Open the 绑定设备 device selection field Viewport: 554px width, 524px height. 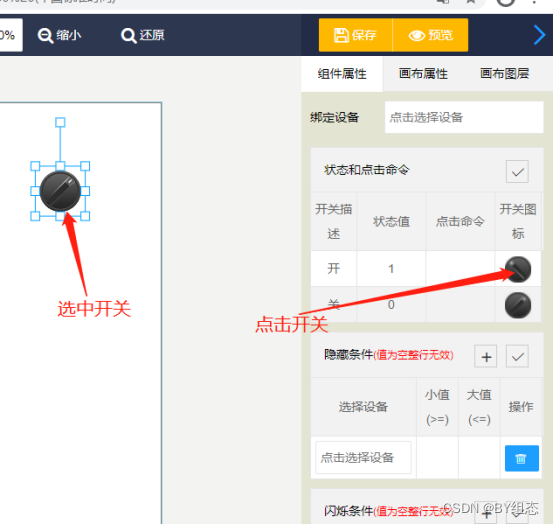pos(464,117)
